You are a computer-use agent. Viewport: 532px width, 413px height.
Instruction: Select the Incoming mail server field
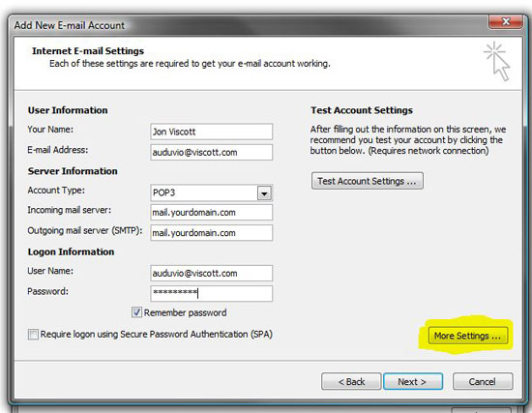(211, 213)
